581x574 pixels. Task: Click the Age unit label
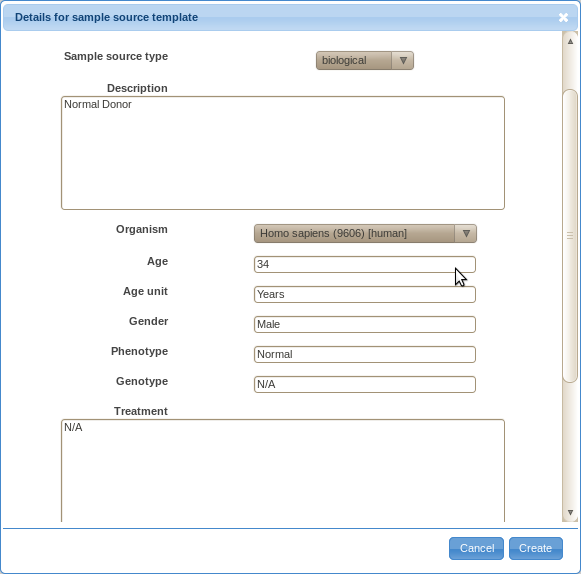coord(146,291)
